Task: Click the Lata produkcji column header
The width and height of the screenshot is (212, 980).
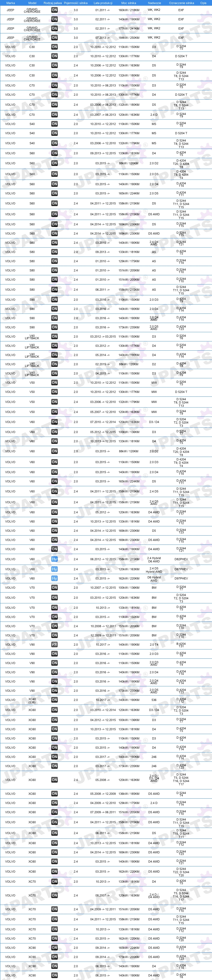Action: click(x=103, y=3)
